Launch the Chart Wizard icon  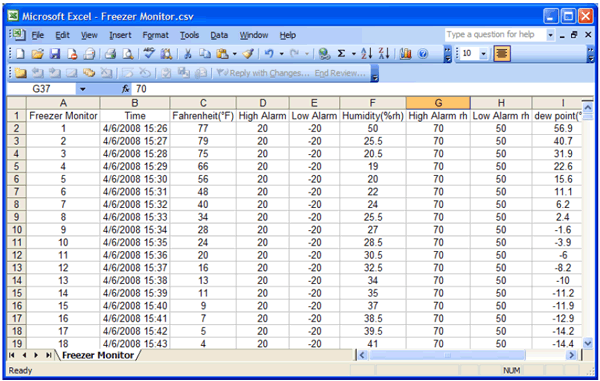405,54
